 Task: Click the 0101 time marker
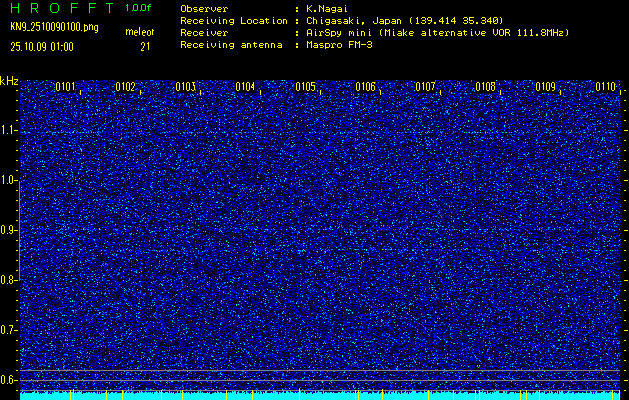[x=65, y=87]
